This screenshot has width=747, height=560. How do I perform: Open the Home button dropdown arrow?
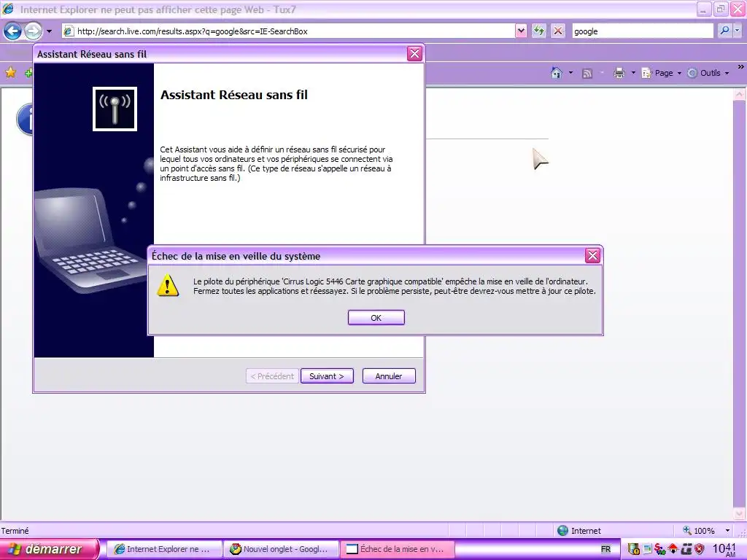(x=570, y=73)
